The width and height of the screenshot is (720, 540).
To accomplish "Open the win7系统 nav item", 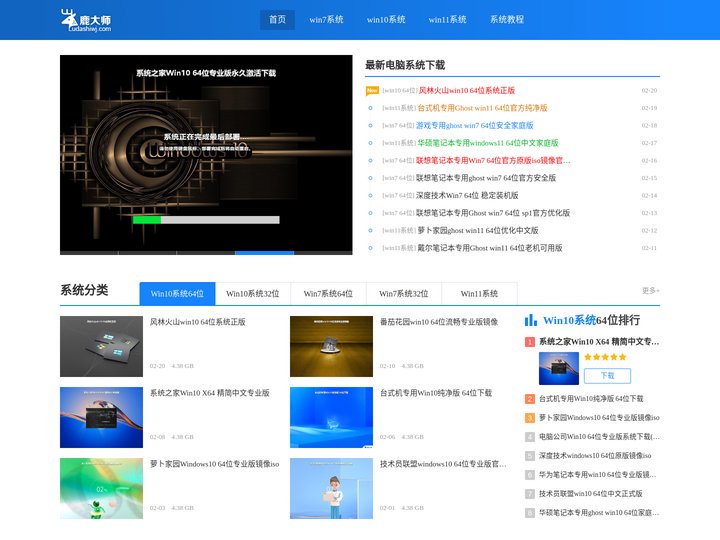I will pyautogui.click(x=326, y=20).
